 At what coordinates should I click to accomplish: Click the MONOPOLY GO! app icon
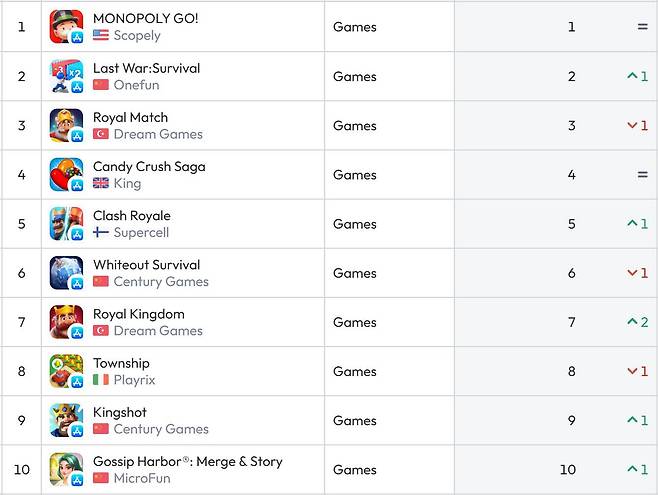tap(66, 26)
